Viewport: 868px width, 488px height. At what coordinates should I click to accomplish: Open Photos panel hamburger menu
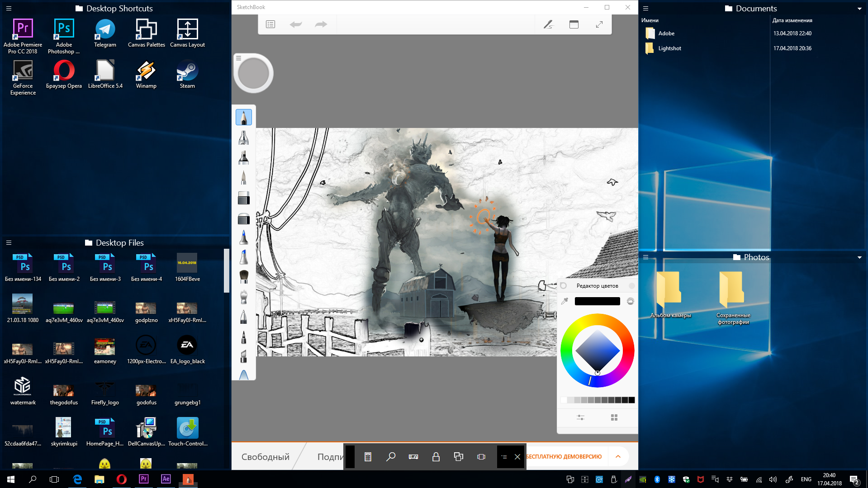[x=646, y=257]
